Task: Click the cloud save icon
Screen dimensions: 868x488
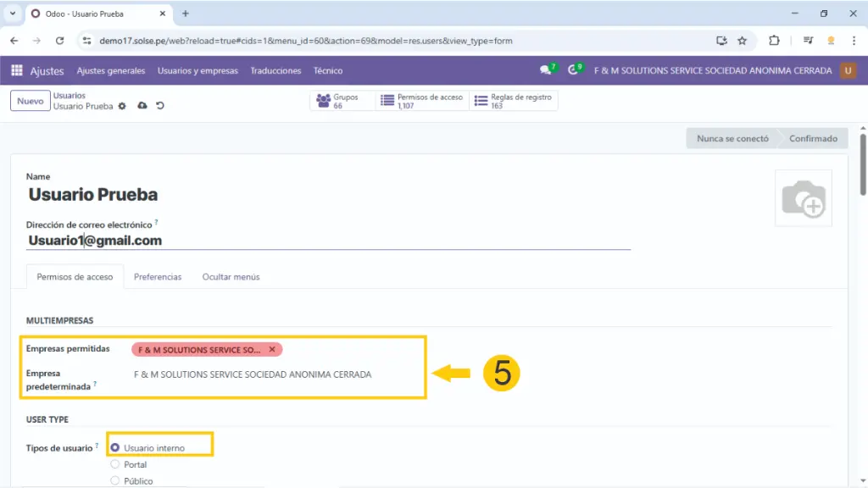Action: point(142,106)
